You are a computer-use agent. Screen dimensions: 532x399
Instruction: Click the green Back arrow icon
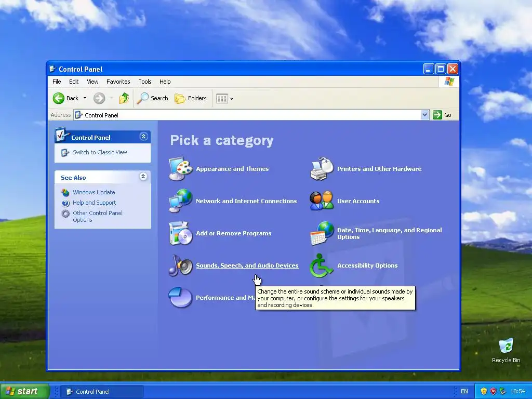point(58,98)
